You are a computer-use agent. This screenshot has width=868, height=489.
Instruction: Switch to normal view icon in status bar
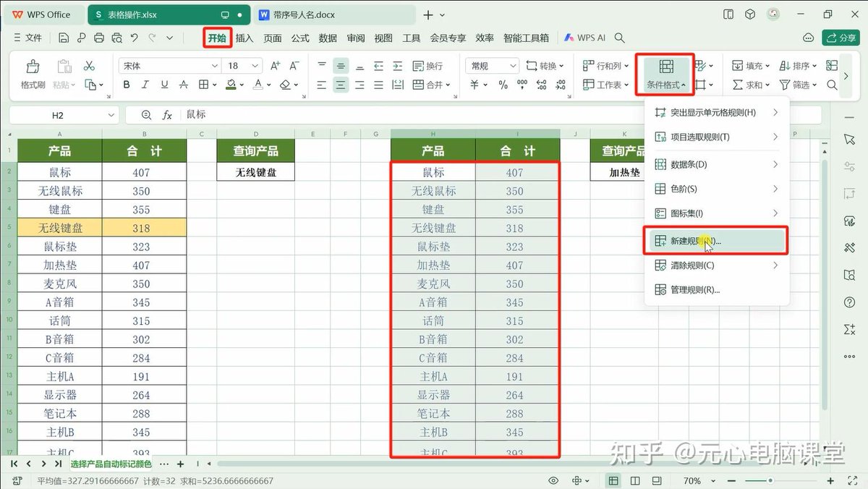613,481
